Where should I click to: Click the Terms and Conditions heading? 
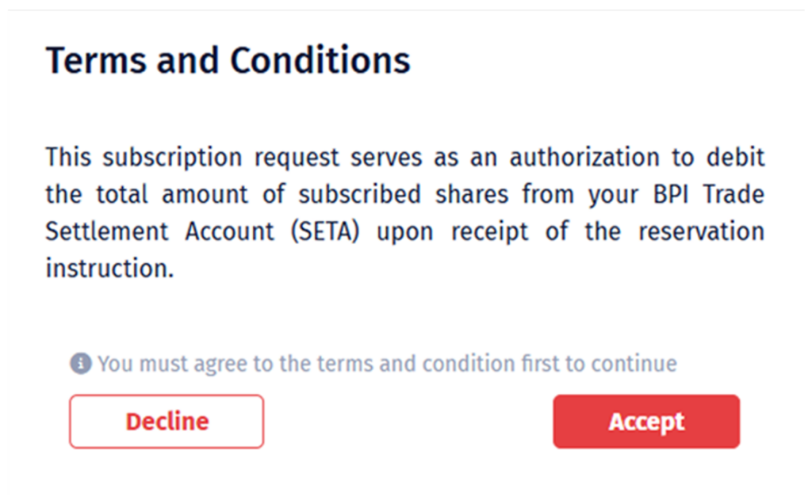[228, 60]
